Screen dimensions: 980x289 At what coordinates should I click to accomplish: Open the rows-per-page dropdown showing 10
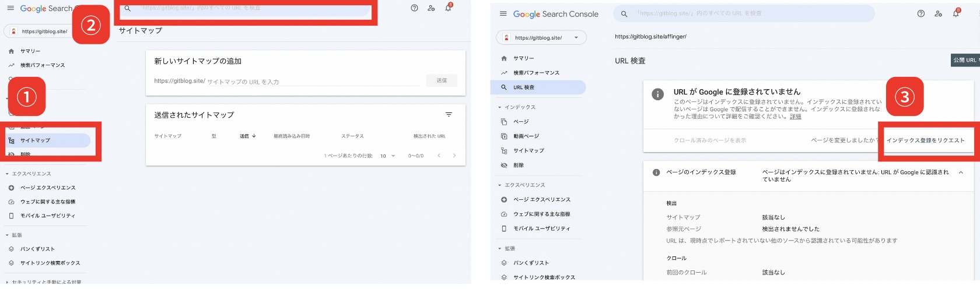(x=388, y=156)
